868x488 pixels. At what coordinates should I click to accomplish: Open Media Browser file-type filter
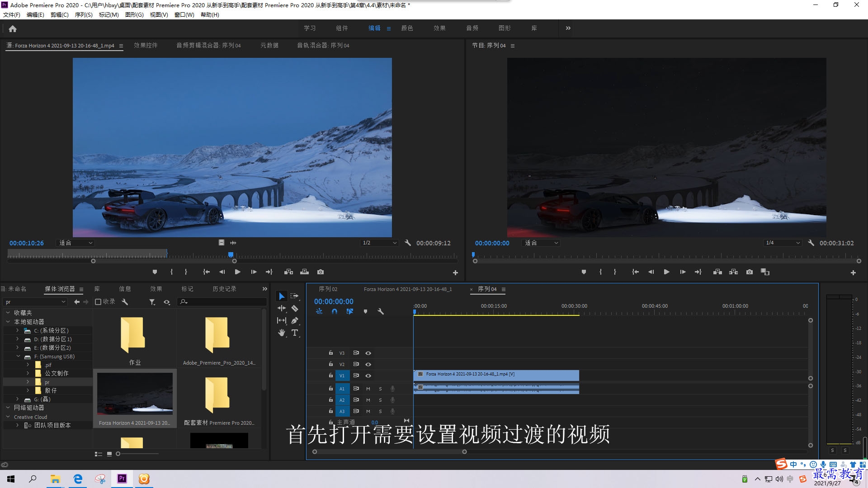[152, 302]
